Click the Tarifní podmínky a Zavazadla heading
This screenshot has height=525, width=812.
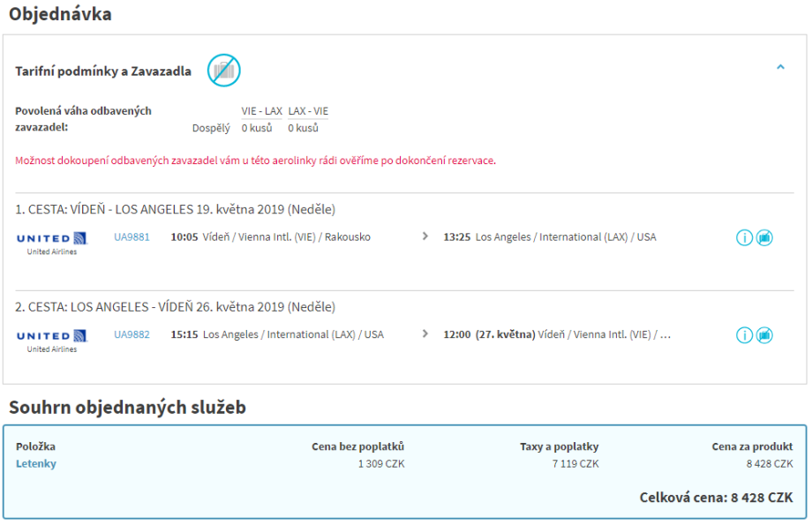[103, 71]
